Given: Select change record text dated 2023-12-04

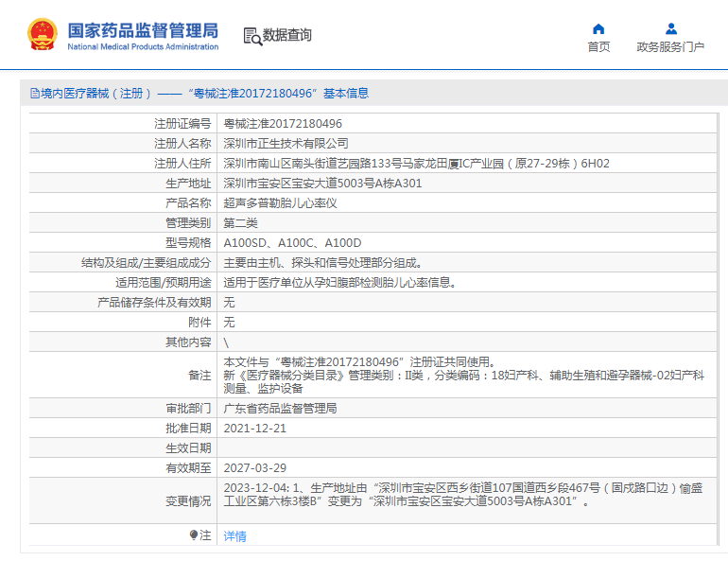Looking at the screenshot, I should point(463,495).
